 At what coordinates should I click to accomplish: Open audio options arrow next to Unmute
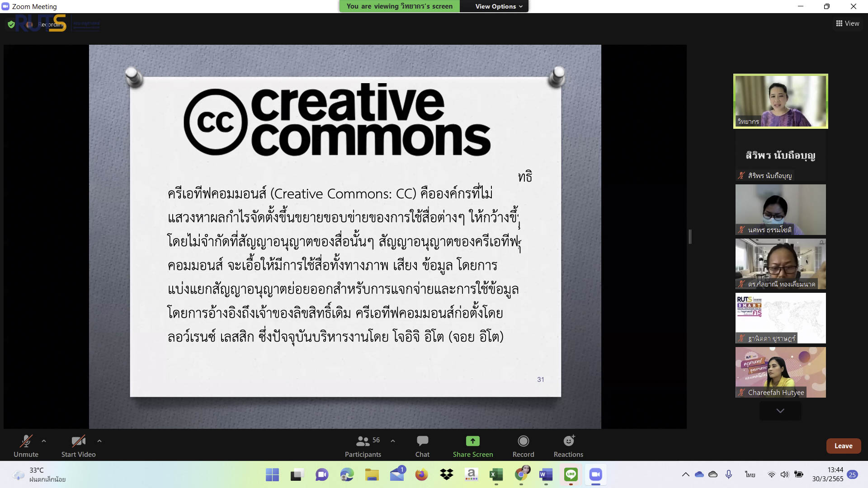44,441
